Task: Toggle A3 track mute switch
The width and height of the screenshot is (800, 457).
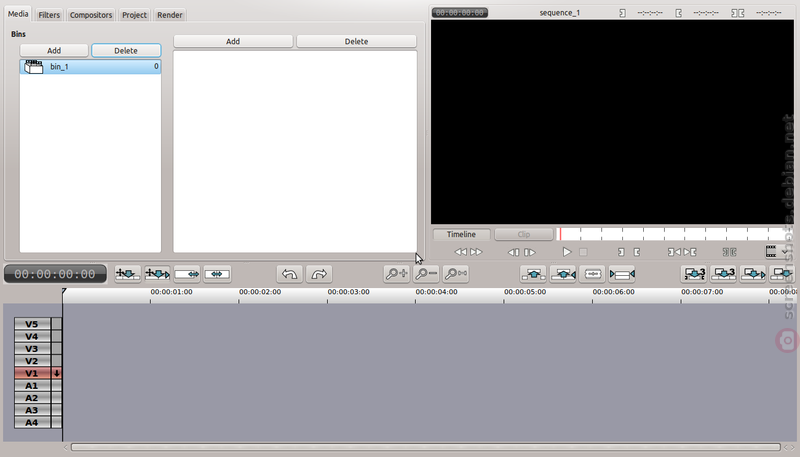Action: coord(57,410)
